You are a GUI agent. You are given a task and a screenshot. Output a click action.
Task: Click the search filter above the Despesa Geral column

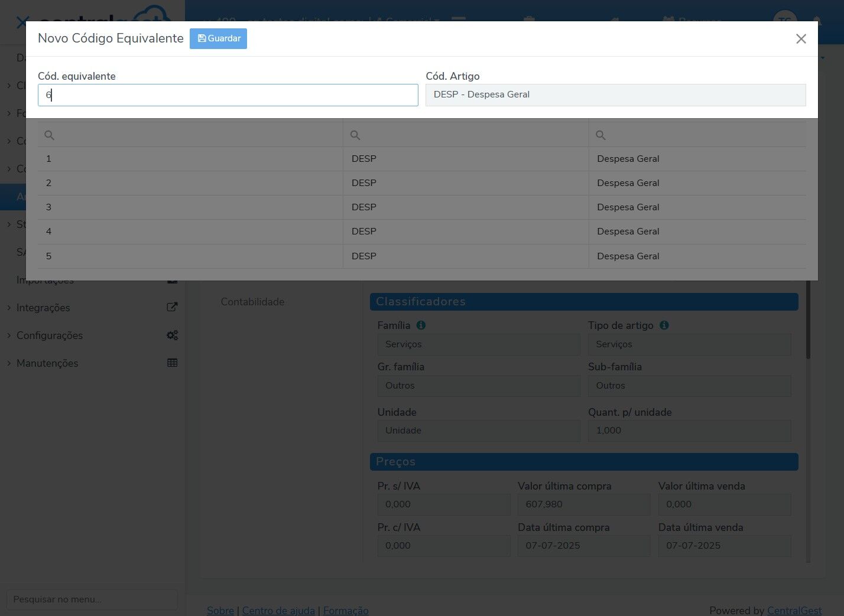pyautogui.click(x=697, y=135)
